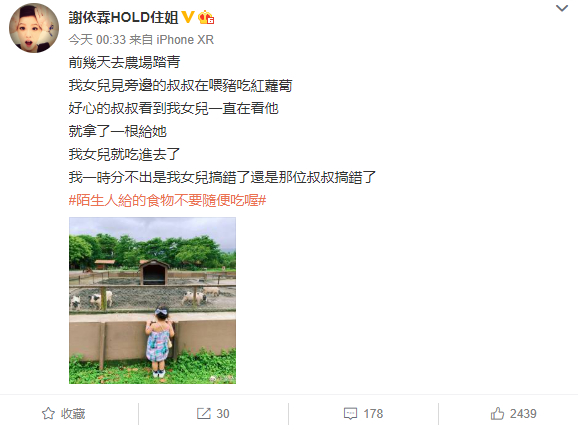Click the star favorite icon
Viewport: 578px width, 432px height.
pos(48,414)
